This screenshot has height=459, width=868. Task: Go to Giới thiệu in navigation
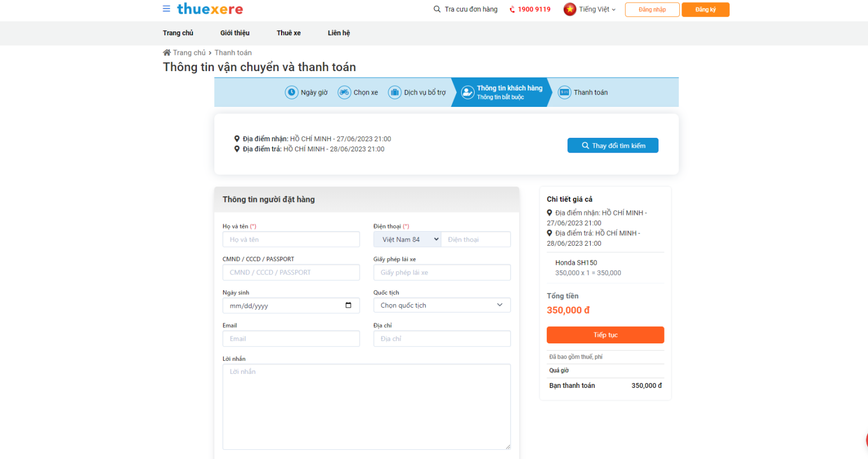pos(235,33)
